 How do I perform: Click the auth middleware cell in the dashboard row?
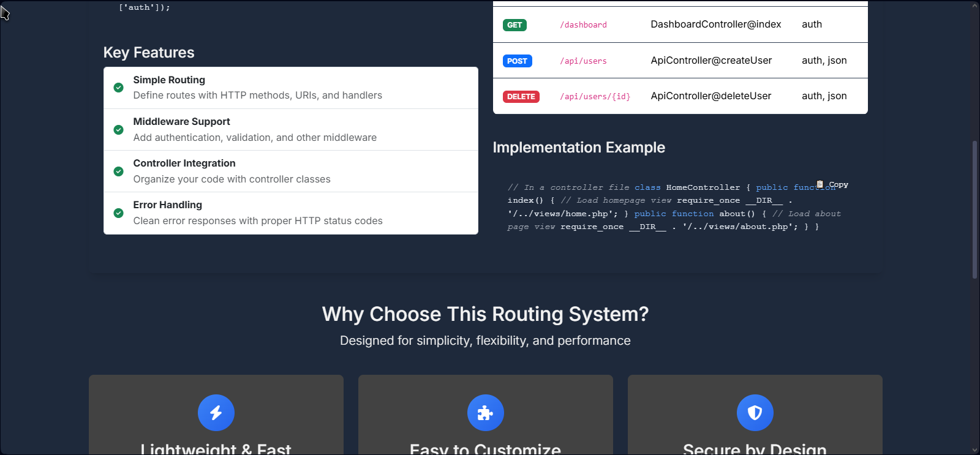[812, 24]
